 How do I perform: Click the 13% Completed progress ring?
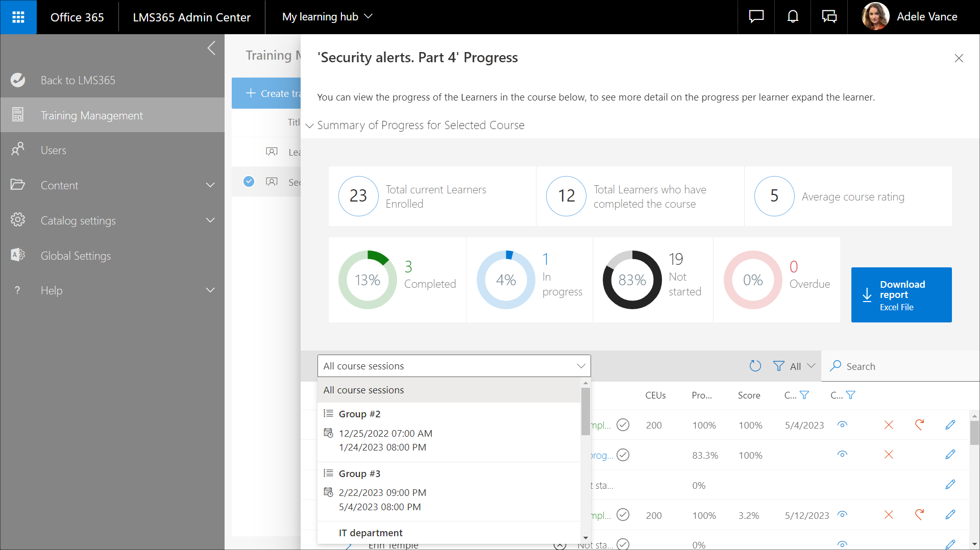tap(367, 280)
